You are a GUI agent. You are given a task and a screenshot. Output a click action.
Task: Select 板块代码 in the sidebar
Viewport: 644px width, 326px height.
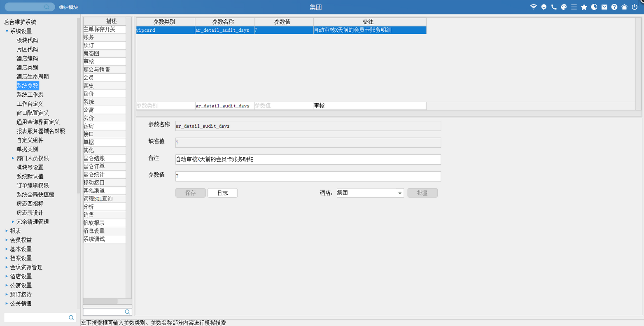pos(27,40)
